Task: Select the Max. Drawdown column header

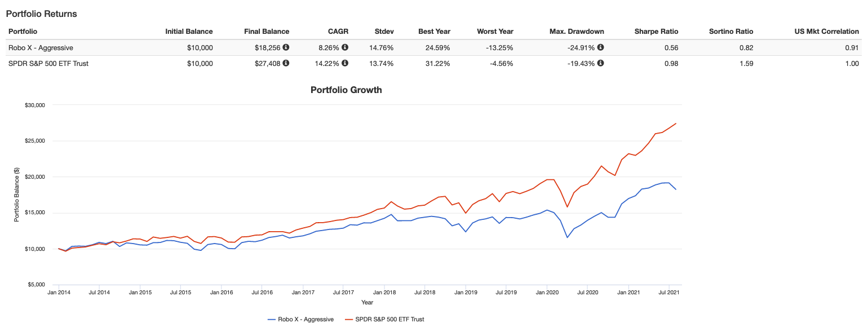Action: [577, 32]
